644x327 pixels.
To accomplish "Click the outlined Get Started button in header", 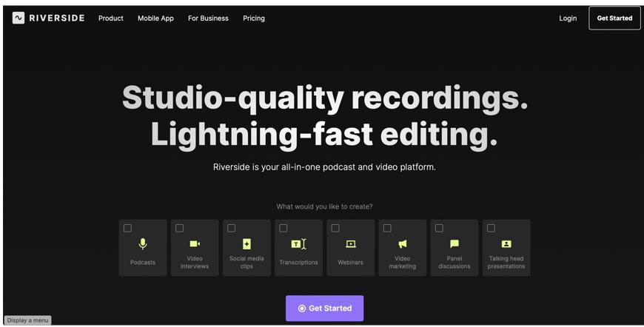I will point(614,18).
